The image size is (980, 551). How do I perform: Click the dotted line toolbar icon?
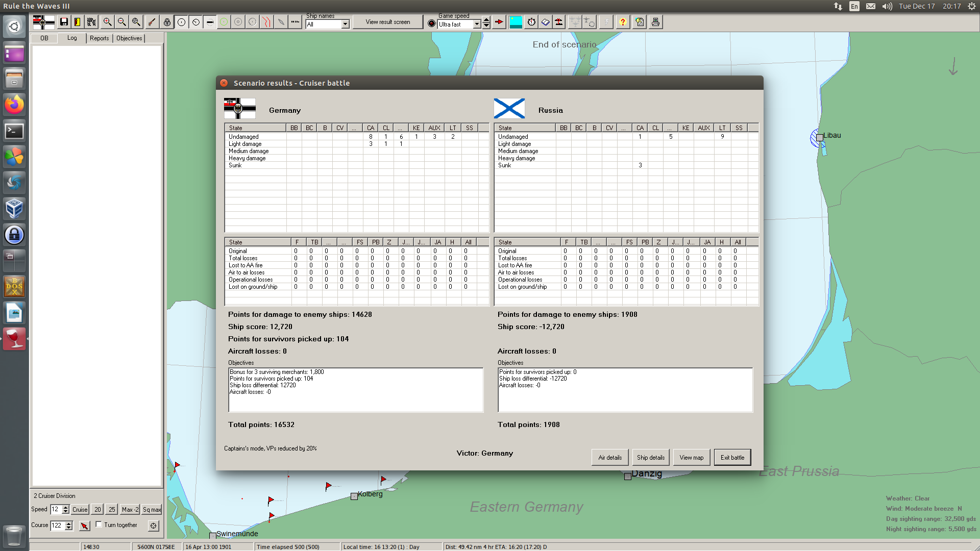(x=296, y=22)
